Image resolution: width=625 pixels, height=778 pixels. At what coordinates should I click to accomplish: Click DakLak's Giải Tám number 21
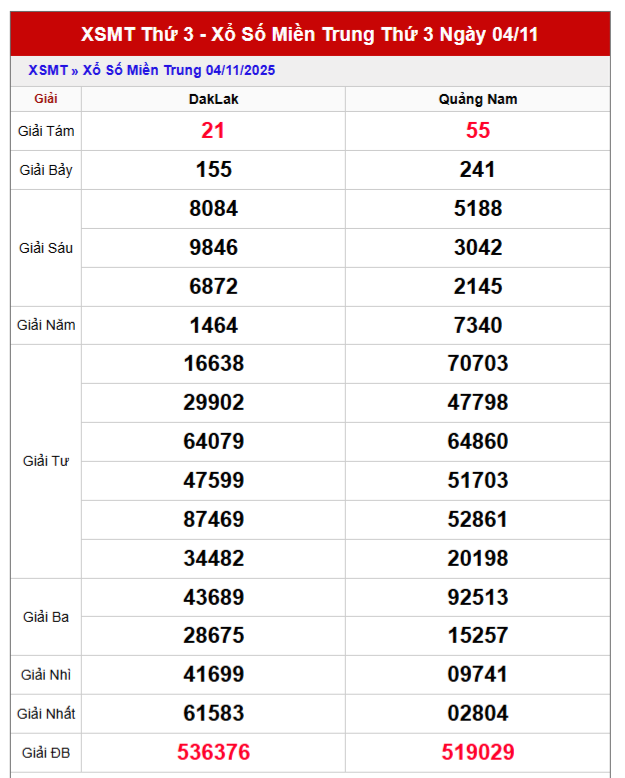(x=213, y=131)
